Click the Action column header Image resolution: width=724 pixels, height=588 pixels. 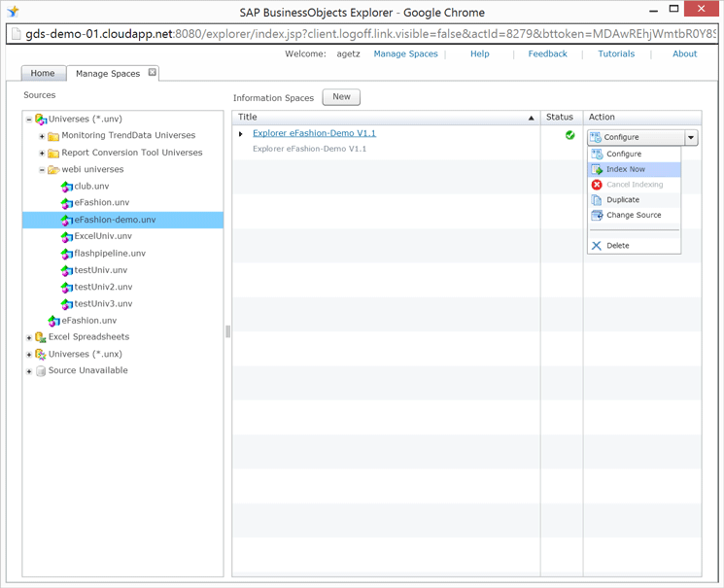(x=642, y=118)
